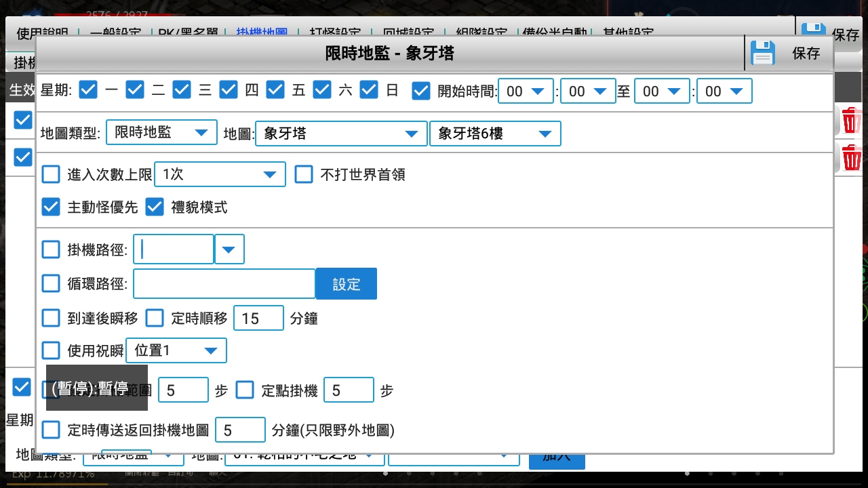This screenshot has height=488, width=868.
Task: Expand the 掛機路徑 dropdown arrow
Action: coord(229,249)
